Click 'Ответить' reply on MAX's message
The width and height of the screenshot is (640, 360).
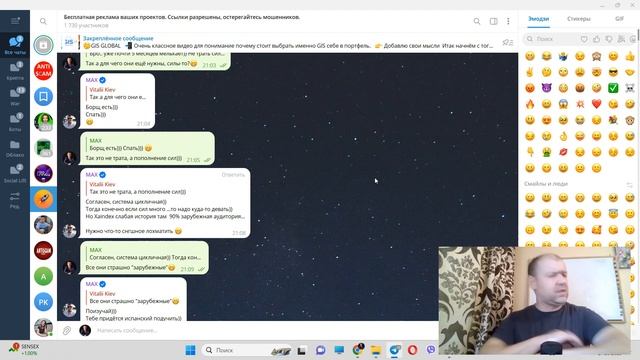(233, 175)
